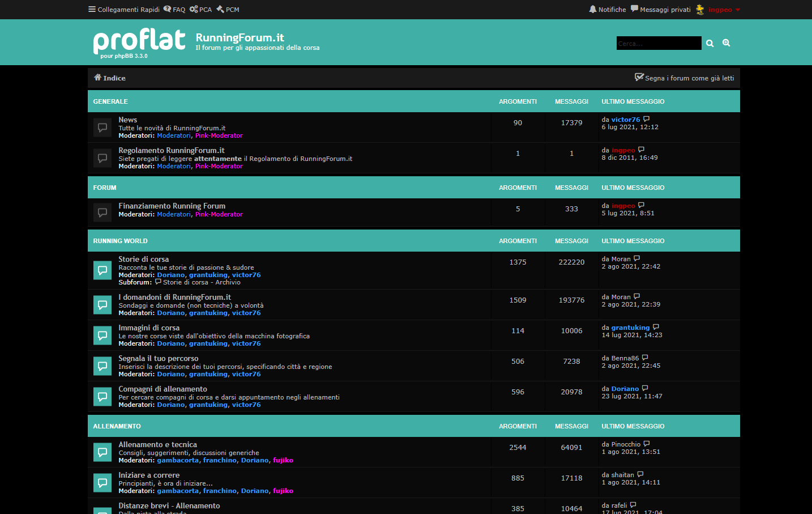The image size is (812, 514).
Task: Open Storie di corsa forum
Action: pos(144,259)
